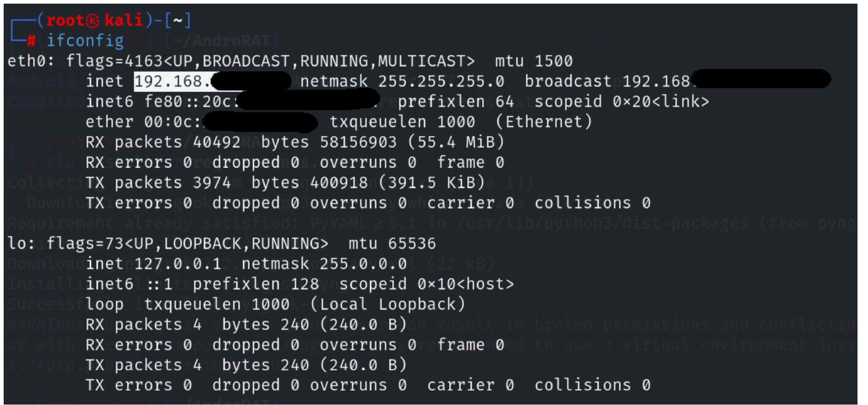Click the typed ifconfig command
The width and height of the screenshot is (868, 405).
(x=85, y=41)
